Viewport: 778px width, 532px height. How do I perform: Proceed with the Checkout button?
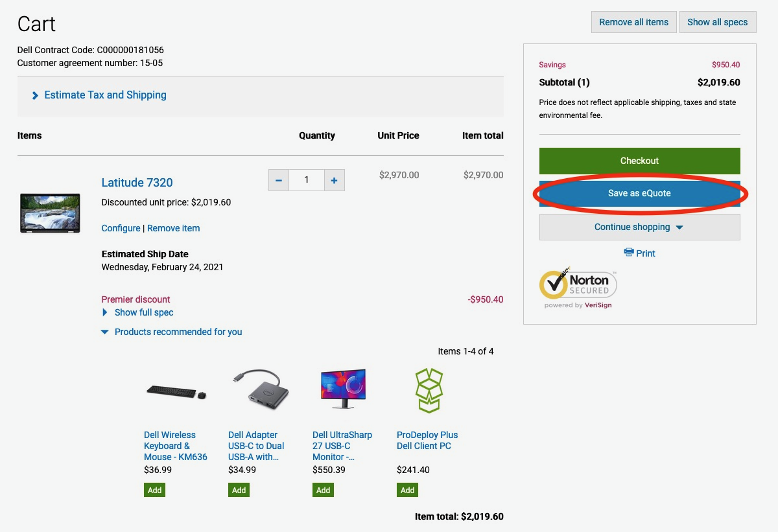639,161
